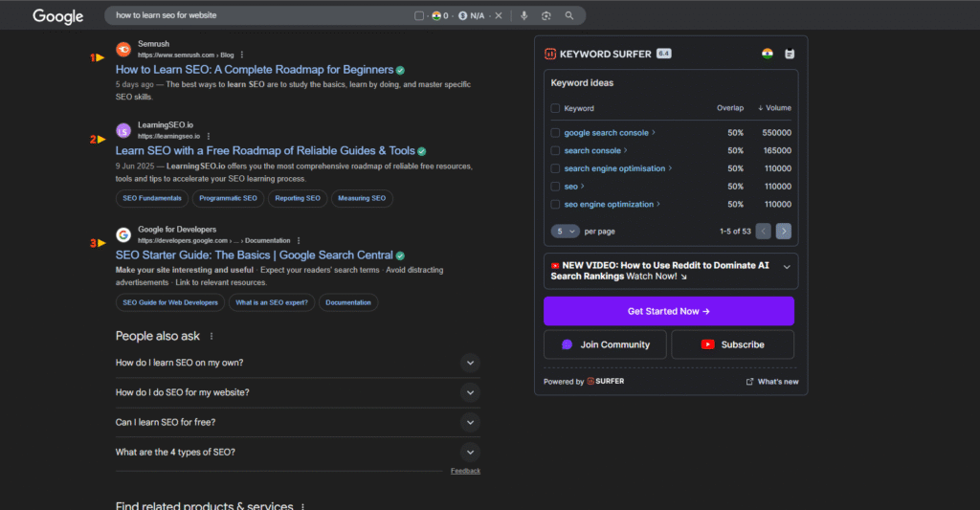980x510 pixels.
Task: Start voice search with microphone icon
Action: 523,15
